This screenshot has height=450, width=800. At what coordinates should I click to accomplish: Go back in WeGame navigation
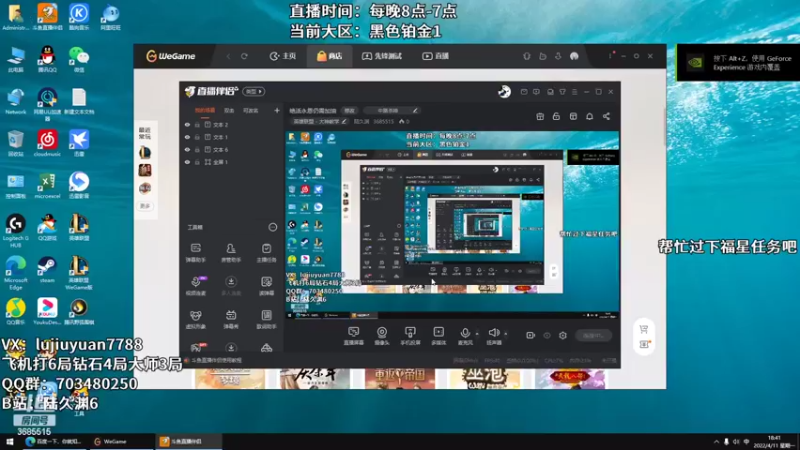coord(228,56)
